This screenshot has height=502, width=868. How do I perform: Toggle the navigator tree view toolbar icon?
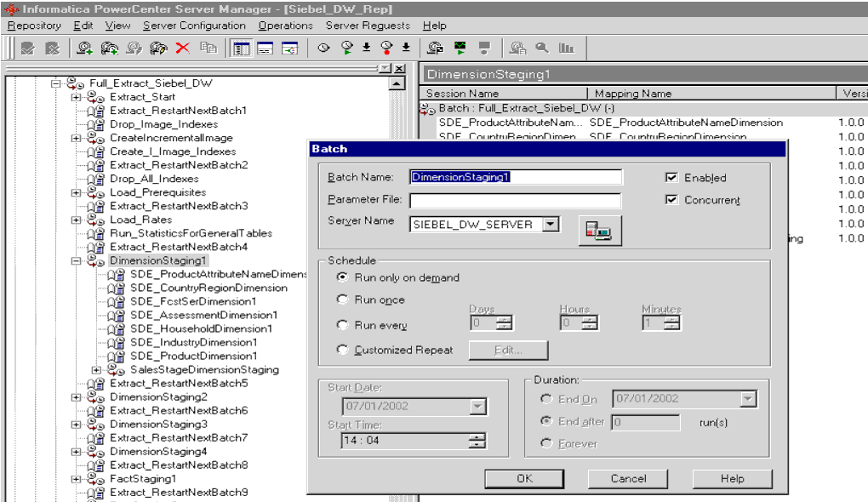point(241,48)
